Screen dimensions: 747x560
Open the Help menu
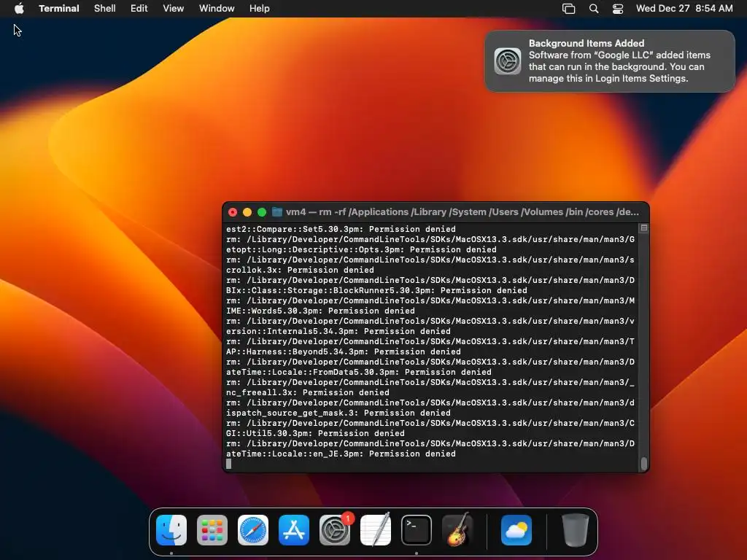click(260, 9)
